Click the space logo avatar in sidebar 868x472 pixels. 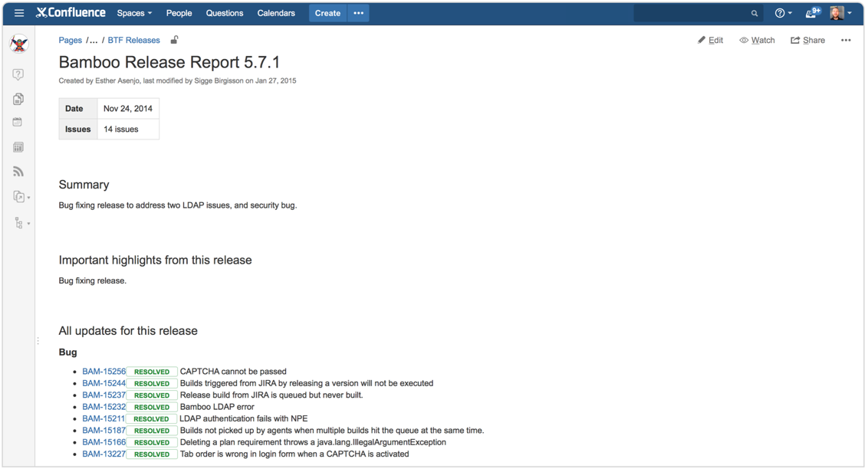tap(19, 44)
